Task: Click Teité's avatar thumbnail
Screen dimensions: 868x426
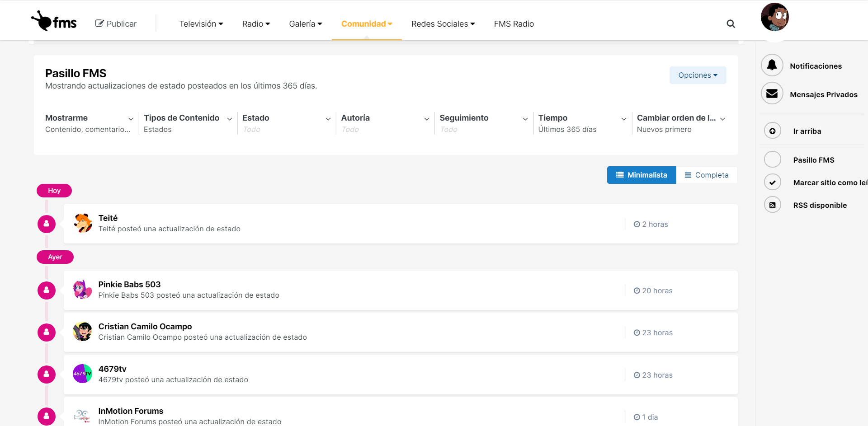Action: click(x=82, y=223)
